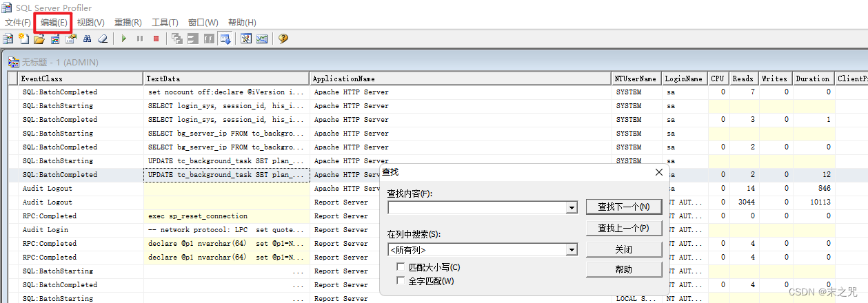868x303 pixels.
Task: Click the 关闭 button in Find dialog
Action: point(624,249)
